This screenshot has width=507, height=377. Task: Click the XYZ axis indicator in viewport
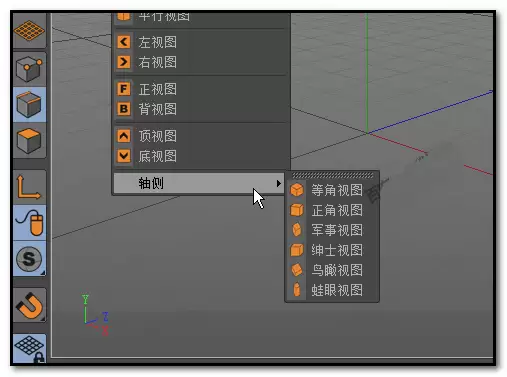(x=95, y=315)
